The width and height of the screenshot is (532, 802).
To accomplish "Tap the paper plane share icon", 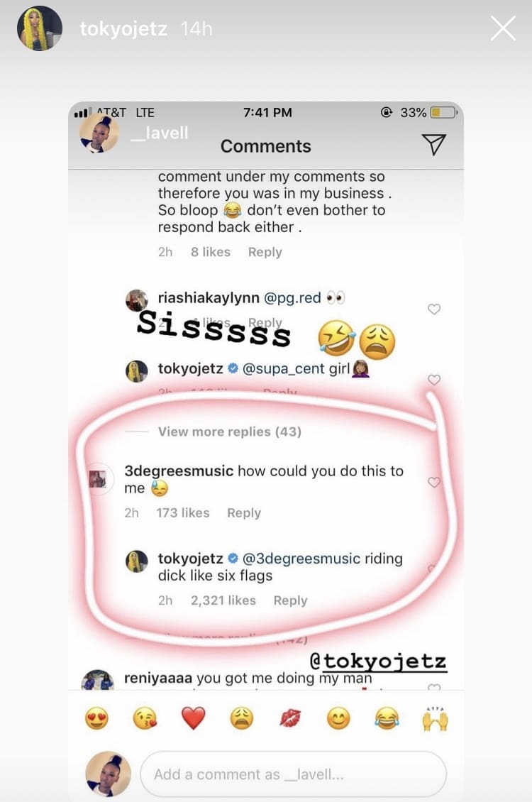I will click(433, 145).
